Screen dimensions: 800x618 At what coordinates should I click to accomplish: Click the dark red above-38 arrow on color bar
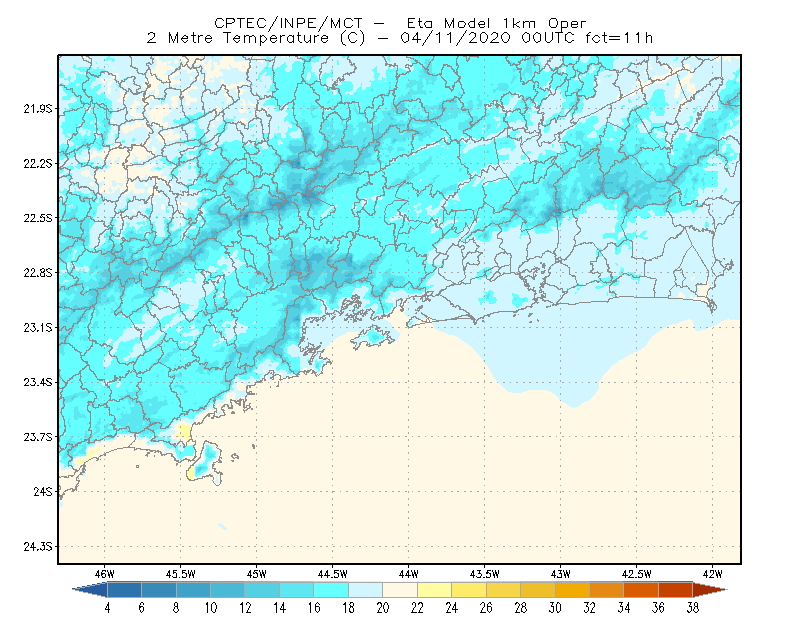pos(709,590)
